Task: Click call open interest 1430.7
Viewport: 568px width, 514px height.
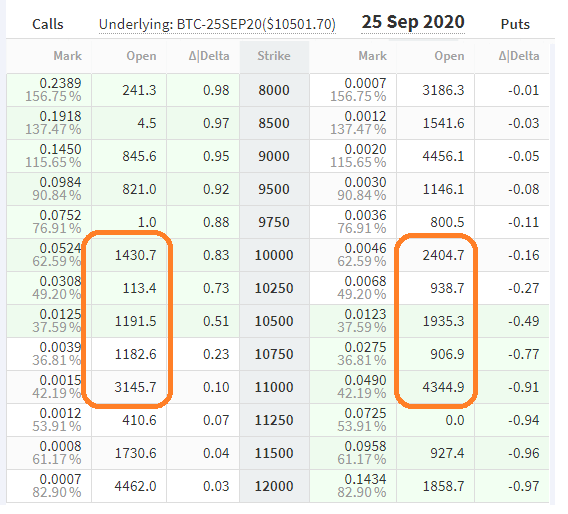Action: click(135, 255)
